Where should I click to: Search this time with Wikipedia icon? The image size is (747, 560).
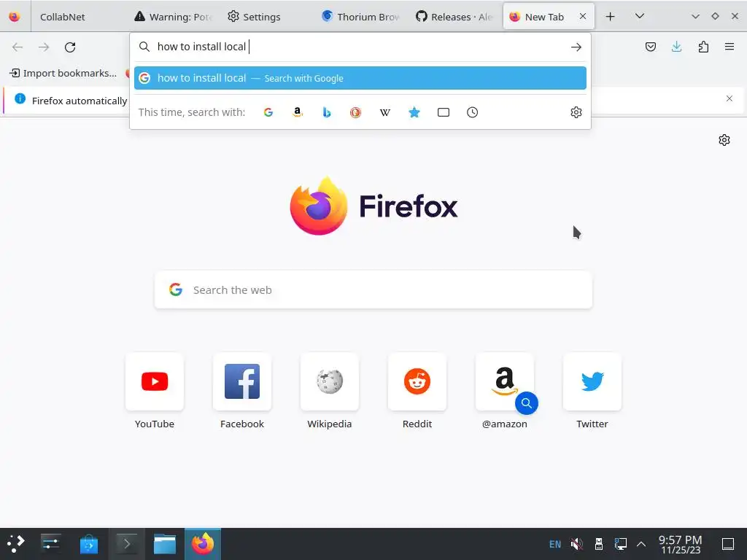[385, 112]
